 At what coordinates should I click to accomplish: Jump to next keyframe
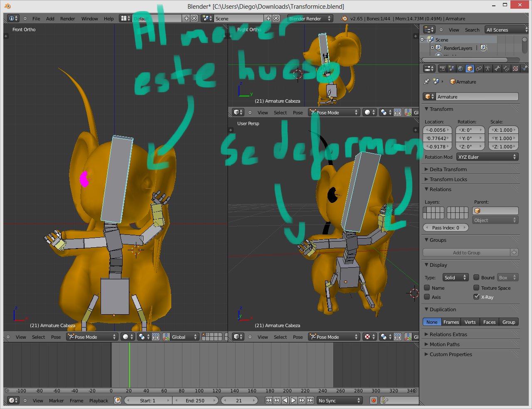(x=302, y=400)
